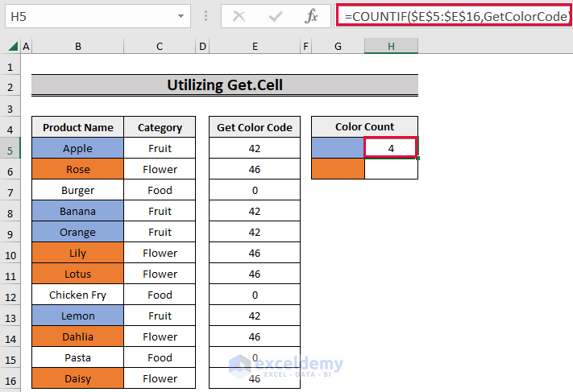The width and height of the screenshot is (573, 392).
Task: Click the blue color swatch cell G5
Action: click(338, 148)
